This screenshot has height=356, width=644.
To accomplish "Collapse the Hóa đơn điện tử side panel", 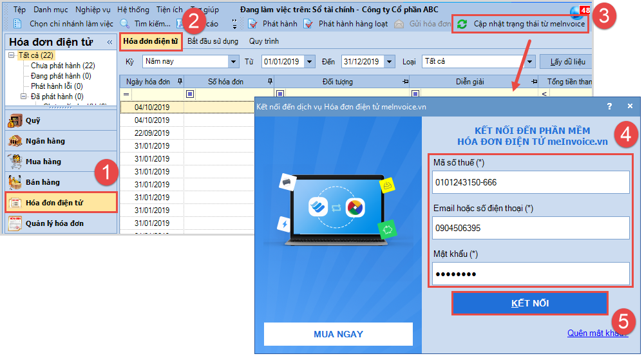I will (x=109, y=42).
